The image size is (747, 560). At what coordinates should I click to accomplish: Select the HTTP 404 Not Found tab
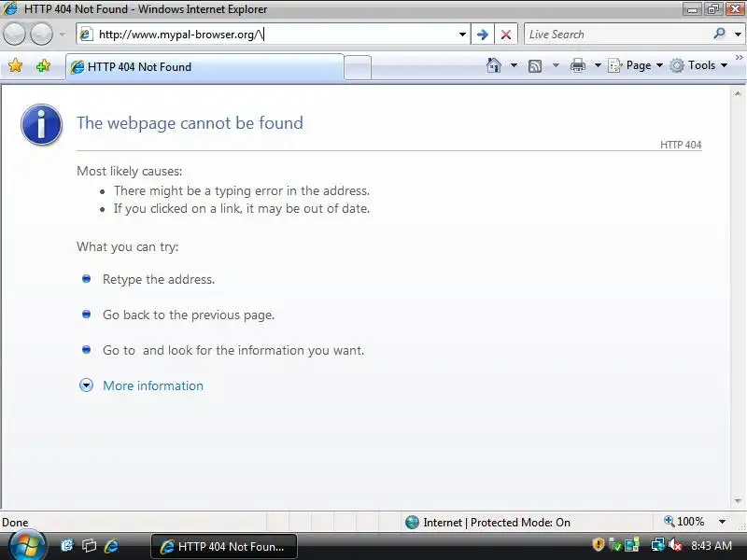tap(204, 67)
